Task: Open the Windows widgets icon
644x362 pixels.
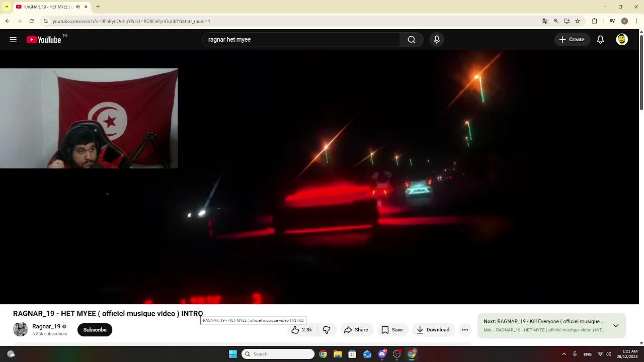Action: pos(11,354)
